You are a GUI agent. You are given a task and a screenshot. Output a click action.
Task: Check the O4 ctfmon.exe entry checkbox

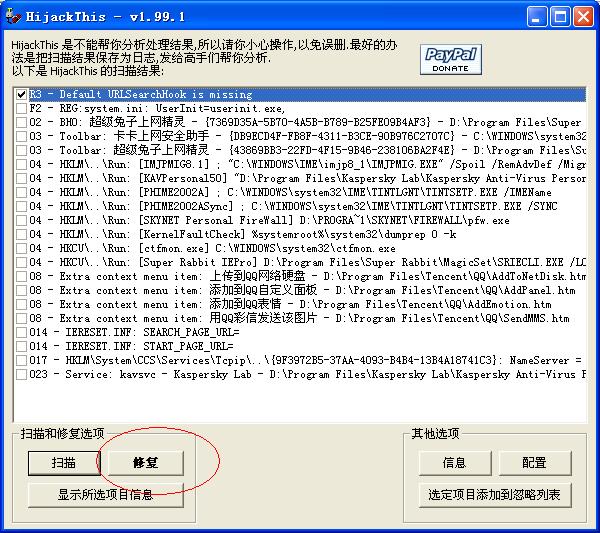21,249
